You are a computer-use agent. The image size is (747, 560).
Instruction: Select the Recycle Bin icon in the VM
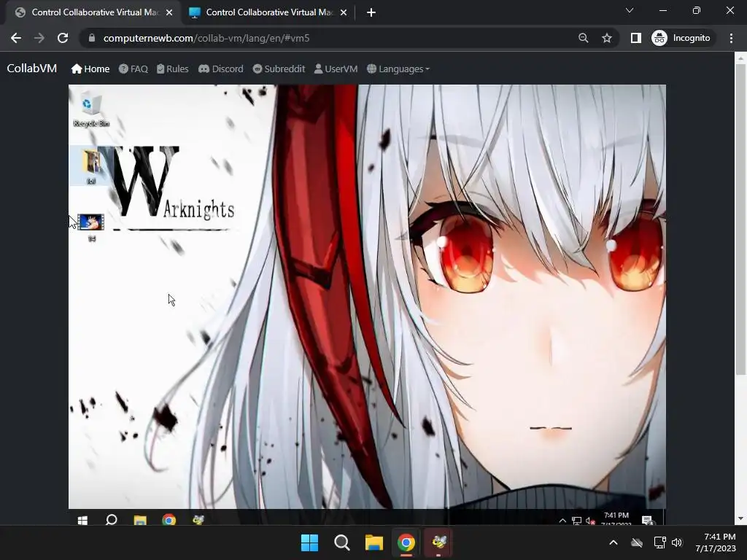(91, 111)
